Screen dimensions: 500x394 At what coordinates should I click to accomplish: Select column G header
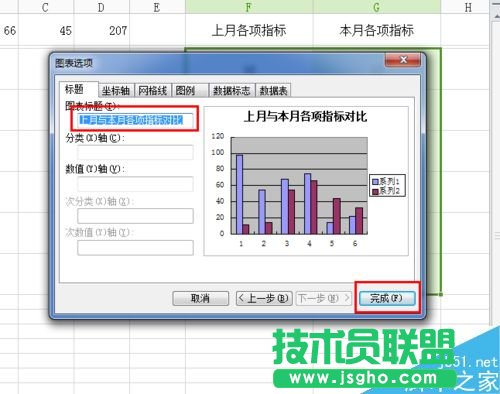[377, 7]
